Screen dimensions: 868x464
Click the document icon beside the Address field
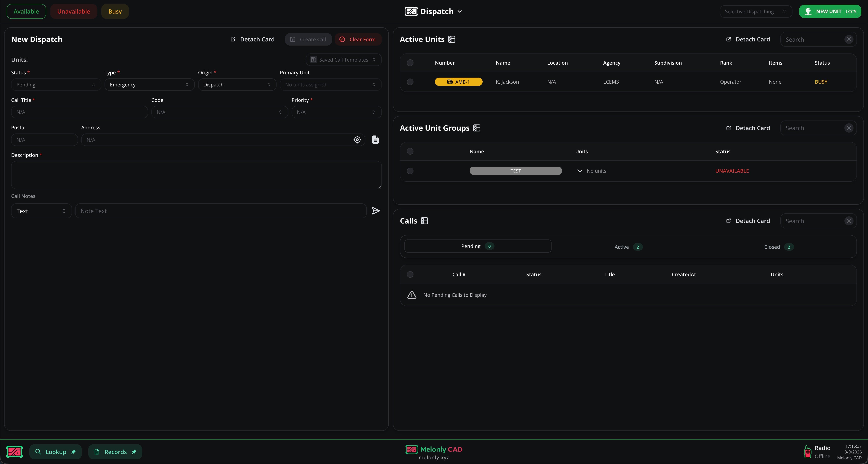pyautogui.click(x=375, y=140)
